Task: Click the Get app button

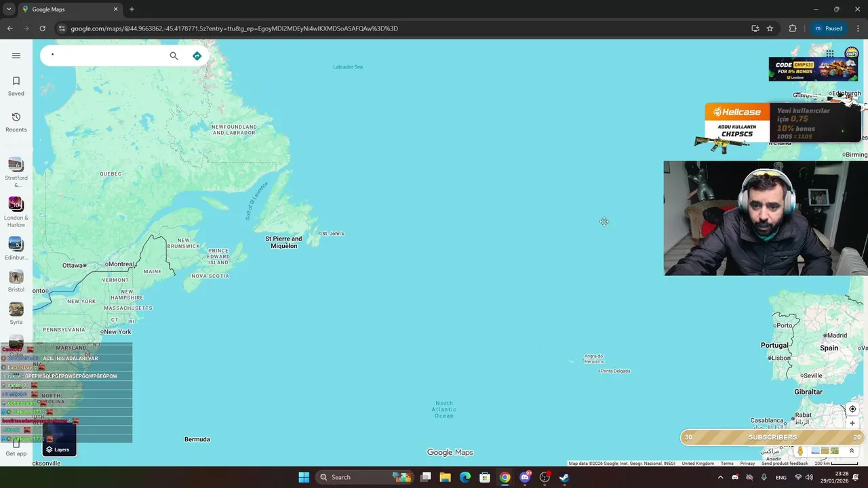Action: (16, 448)
